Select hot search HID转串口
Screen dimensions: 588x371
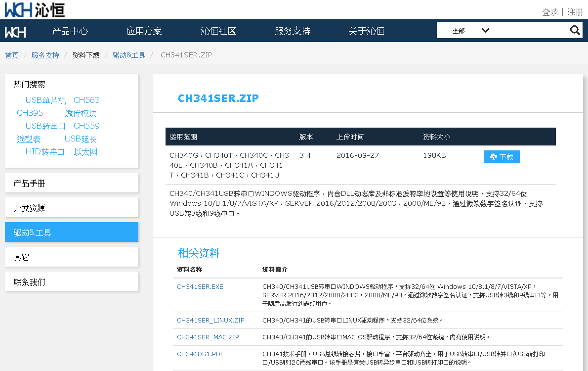tap(45, 152)
